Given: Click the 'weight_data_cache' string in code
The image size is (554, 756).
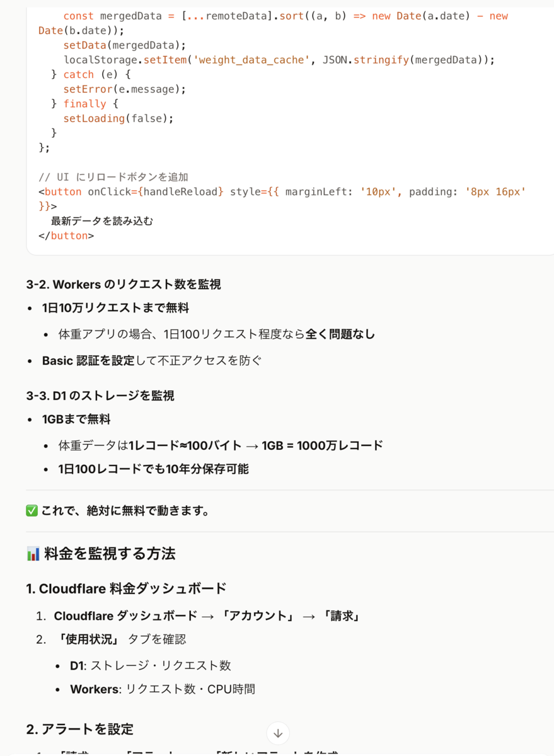Looking at the screenshot, I should (x=255, y=60).
